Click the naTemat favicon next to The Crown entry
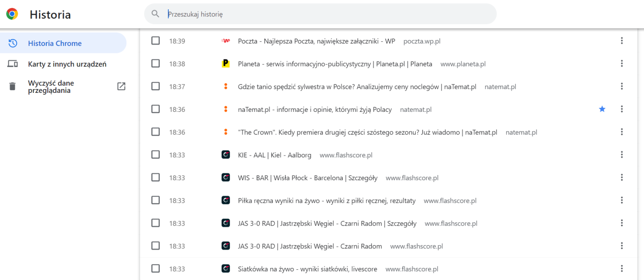644x280 pixels. pos(226,132)
